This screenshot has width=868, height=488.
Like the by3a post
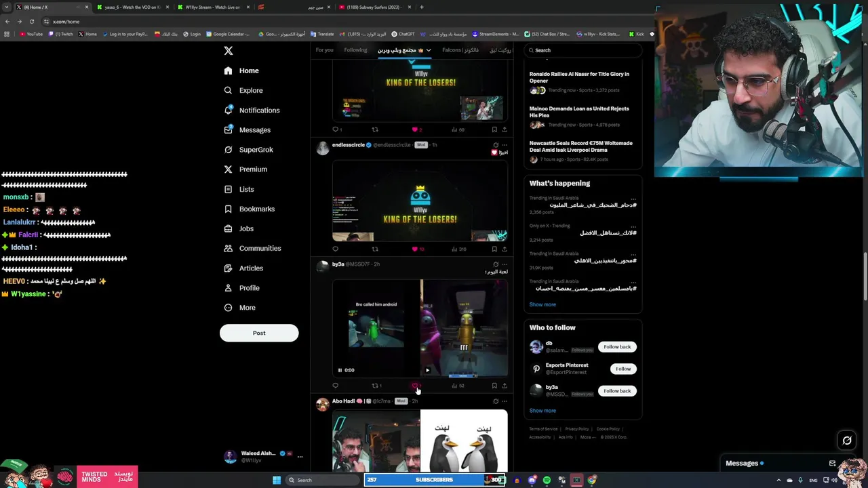click(415, 386)
